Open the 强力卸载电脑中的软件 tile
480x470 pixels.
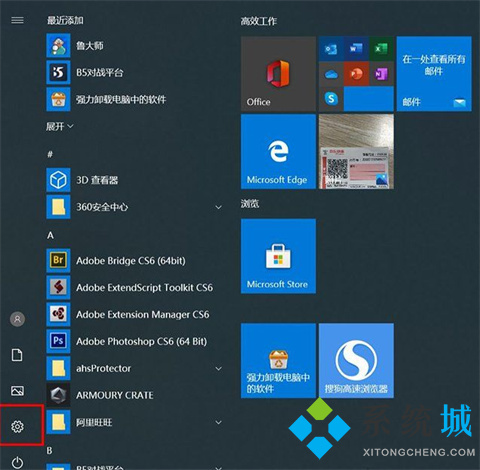click(278, 360)
